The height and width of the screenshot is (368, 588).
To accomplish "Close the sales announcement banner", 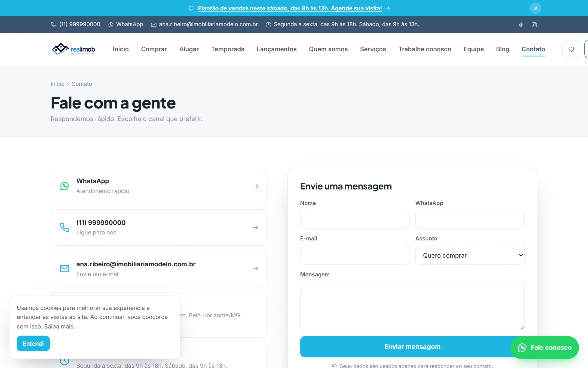I will coord(535,8).
